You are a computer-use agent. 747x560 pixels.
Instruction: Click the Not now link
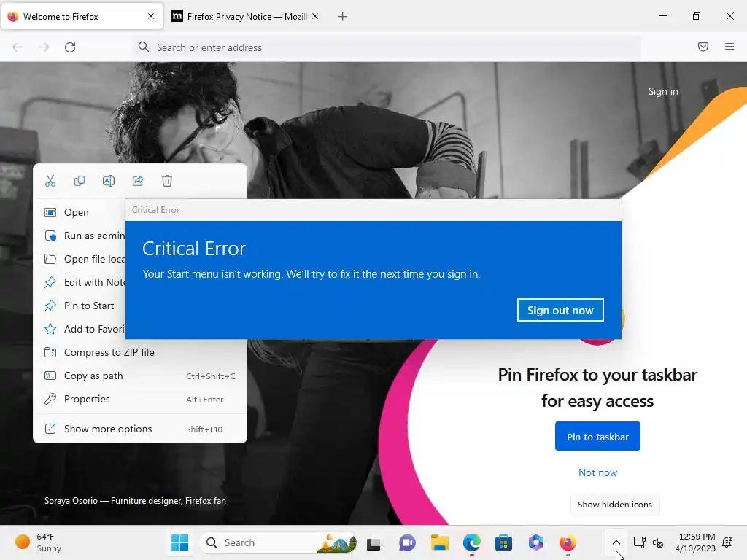597,472
